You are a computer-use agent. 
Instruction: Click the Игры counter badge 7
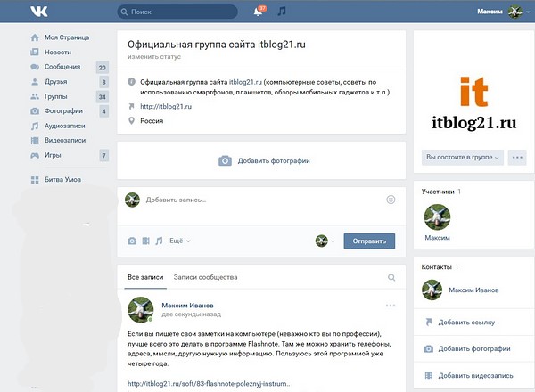point(104,156)
